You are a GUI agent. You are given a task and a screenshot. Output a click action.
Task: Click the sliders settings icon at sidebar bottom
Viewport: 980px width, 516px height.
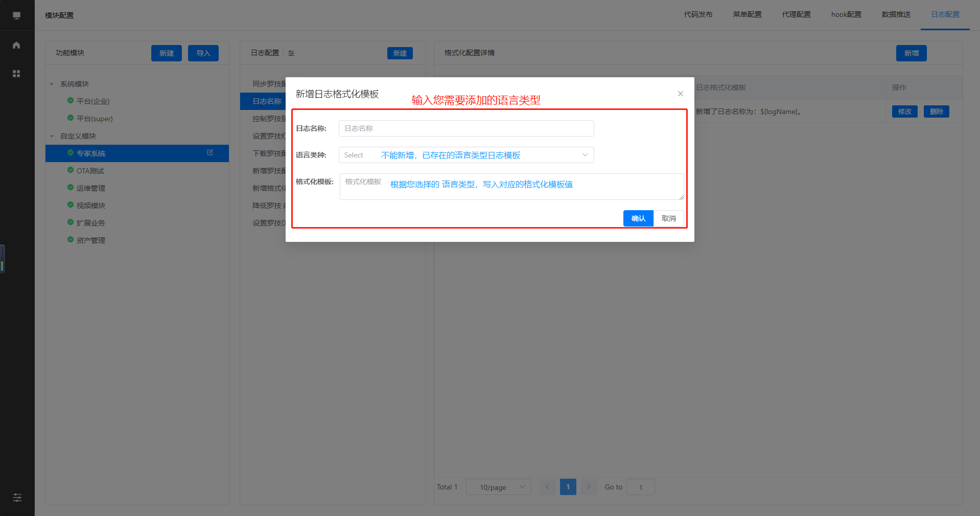(17, 498)
